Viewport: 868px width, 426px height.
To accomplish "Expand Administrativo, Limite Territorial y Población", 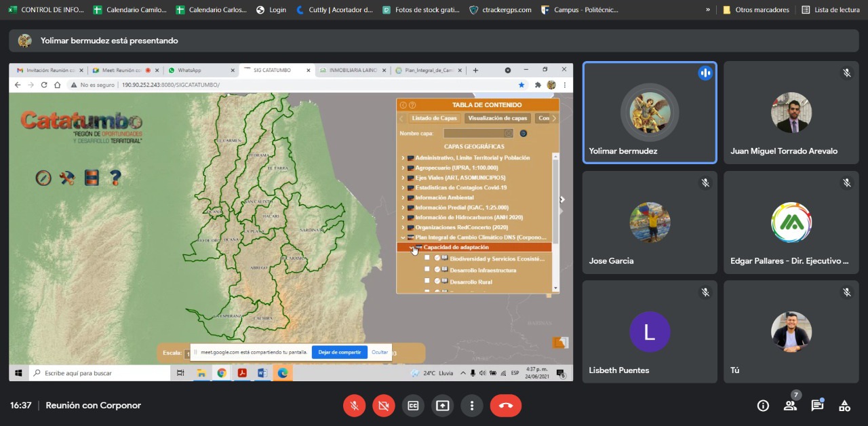I will pos(403,158).
